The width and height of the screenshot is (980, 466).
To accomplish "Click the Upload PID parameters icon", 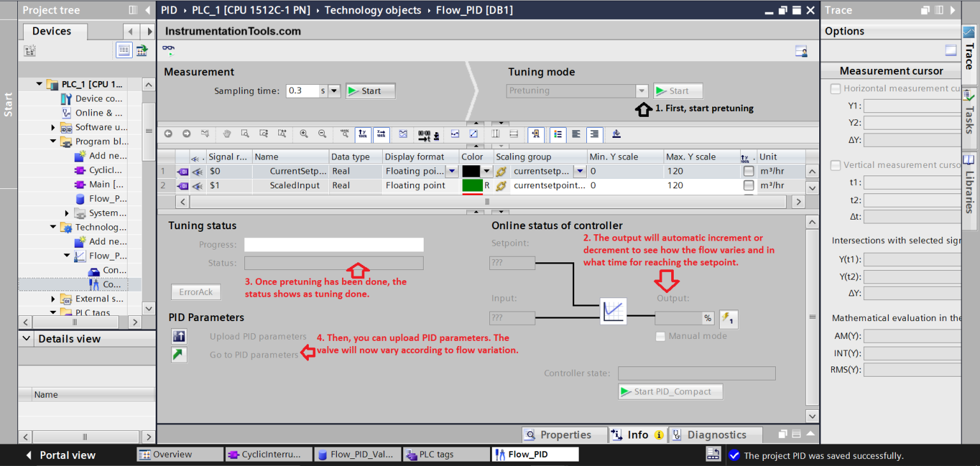I will coord(179,336).
